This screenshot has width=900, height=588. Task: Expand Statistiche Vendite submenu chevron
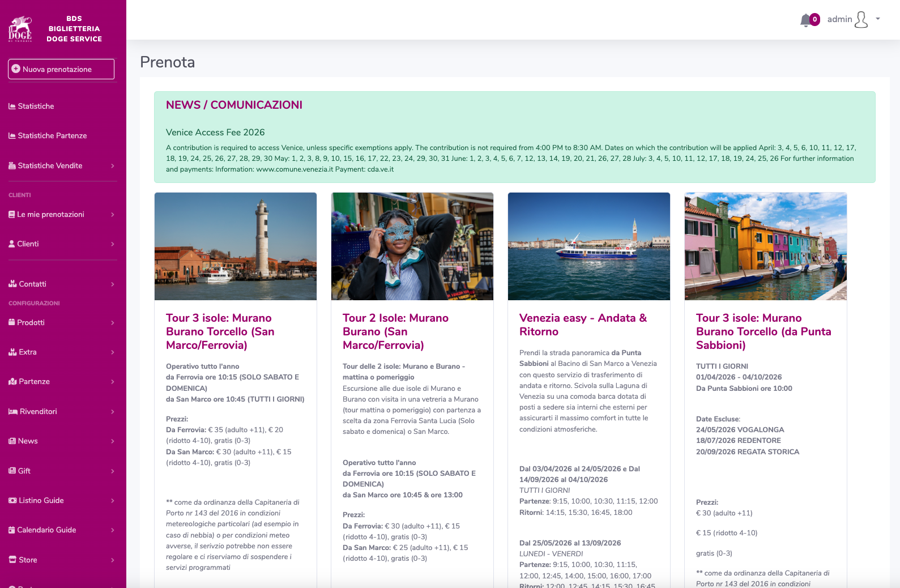click(113, 166)
